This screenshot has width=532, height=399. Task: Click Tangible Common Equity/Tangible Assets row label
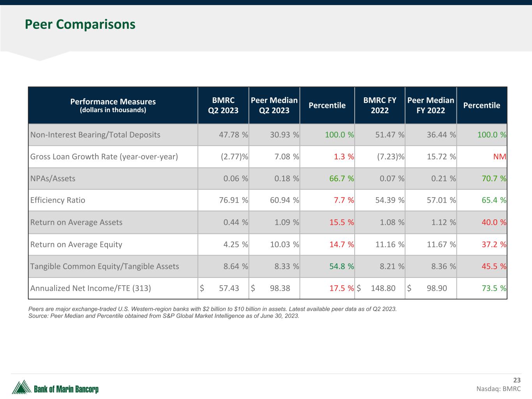point(104,266)
